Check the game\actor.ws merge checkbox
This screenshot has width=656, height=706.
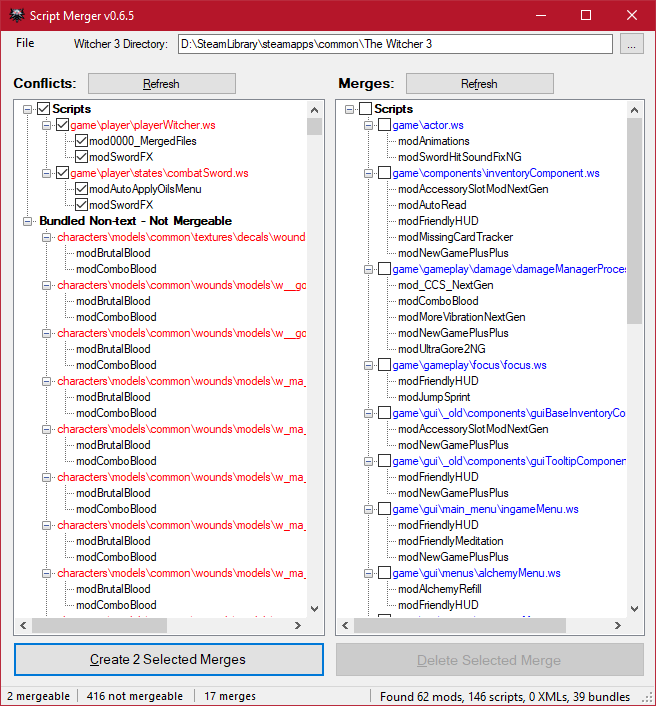(385, 125)
